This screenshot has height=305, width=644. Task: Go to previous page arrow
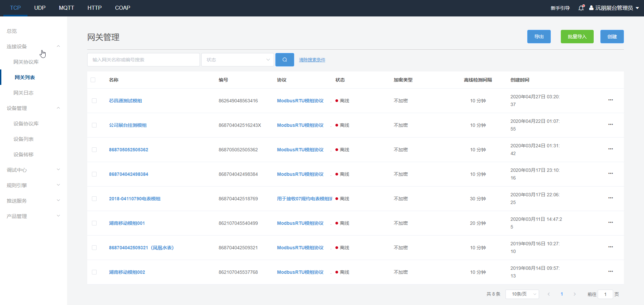(x=549, y=294)
